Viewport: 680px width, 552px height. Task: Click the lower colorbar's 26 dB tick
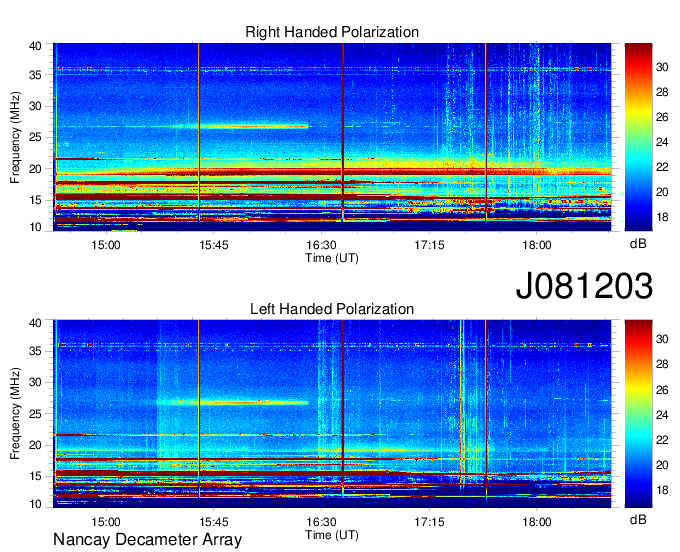point(662,390)
